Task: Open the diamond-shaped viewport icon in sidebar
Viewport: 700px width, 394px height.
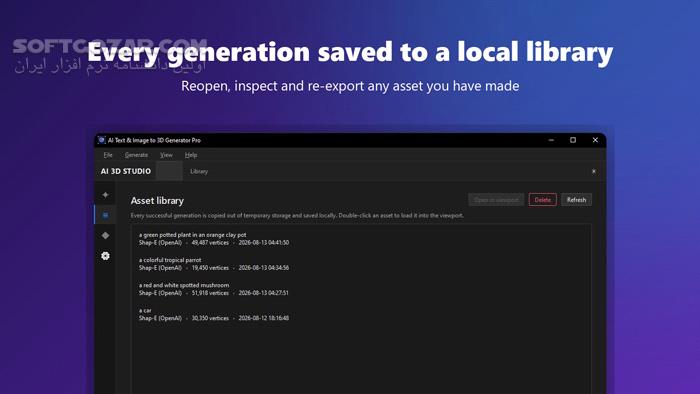Action: [105, 235]
